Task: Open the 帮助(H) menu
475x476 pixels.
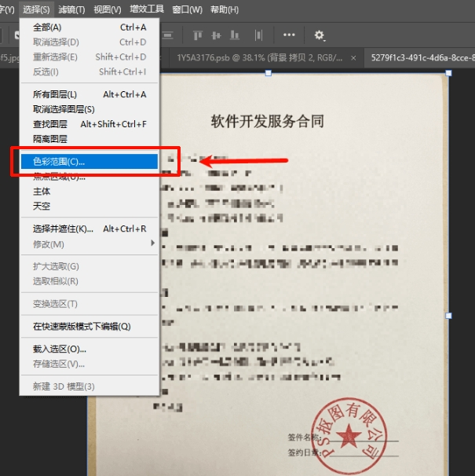Action: (x=225, y=9)
